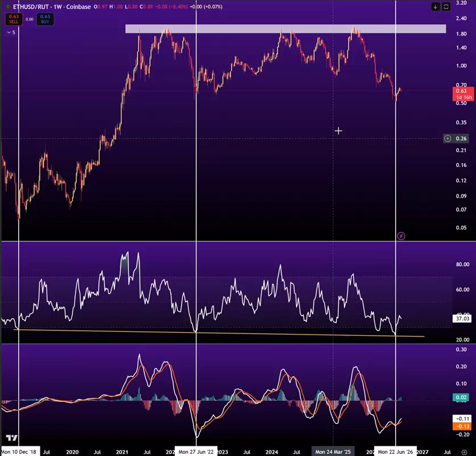Click the 2020 label on the time axis

click(72, 452)
